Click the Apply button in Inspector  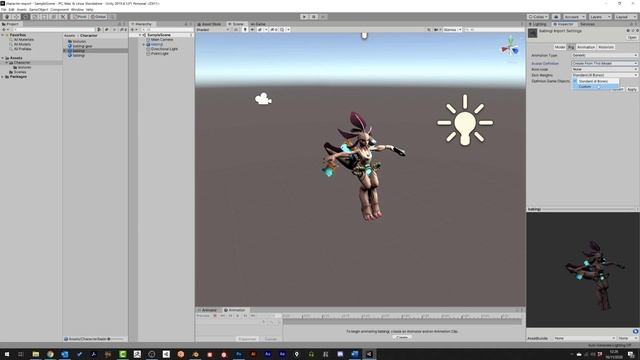[631, 89]
